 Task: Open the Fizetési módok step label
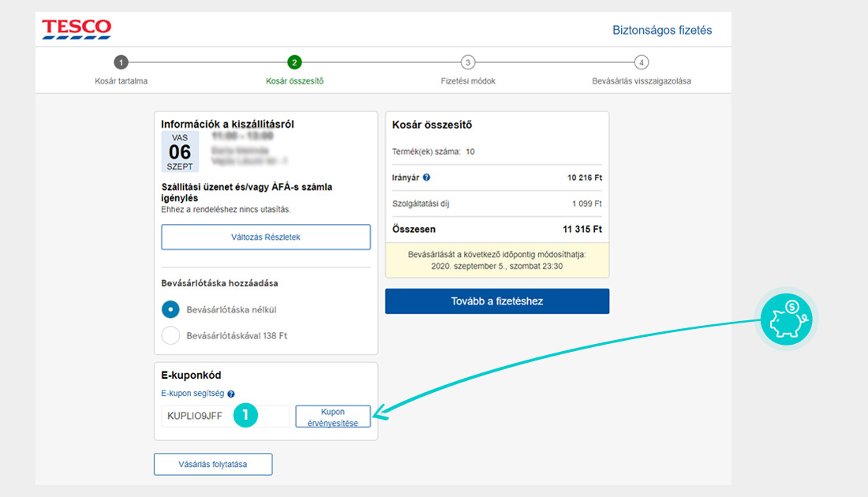click(x=468, y=80)
